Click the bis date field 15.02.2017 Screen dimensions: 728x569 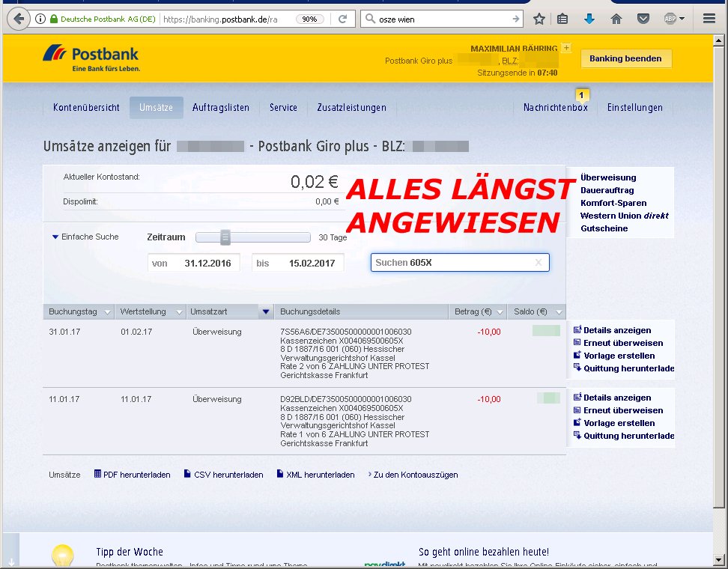297,263
